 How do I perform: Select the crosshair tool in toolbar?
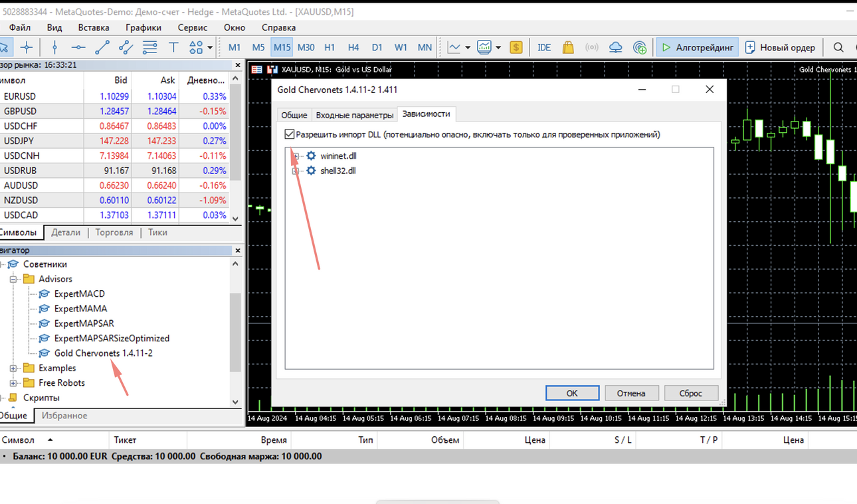[x=27, y=47]
